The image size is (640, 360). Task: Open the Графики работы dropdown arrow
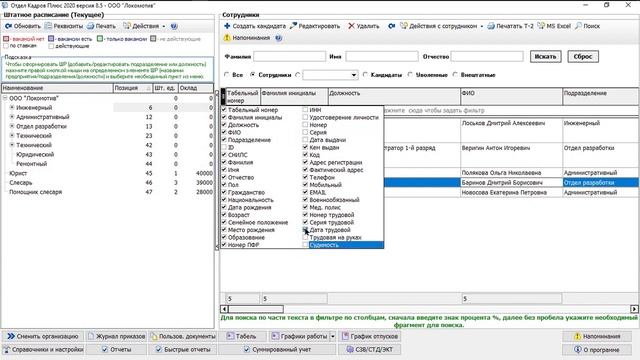(333, 336)
